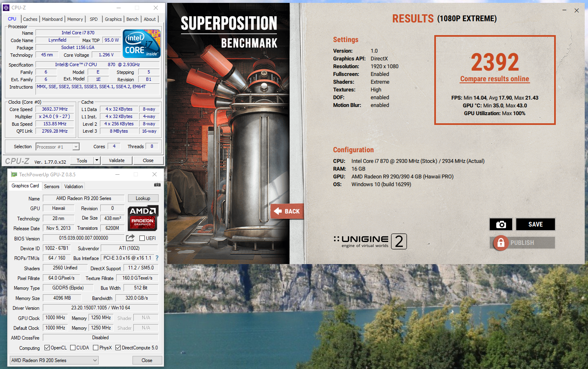This screenshot has height=369, width=588.
Task: Click the CPU-Z window title icon
Action: [x=6, y=8]
